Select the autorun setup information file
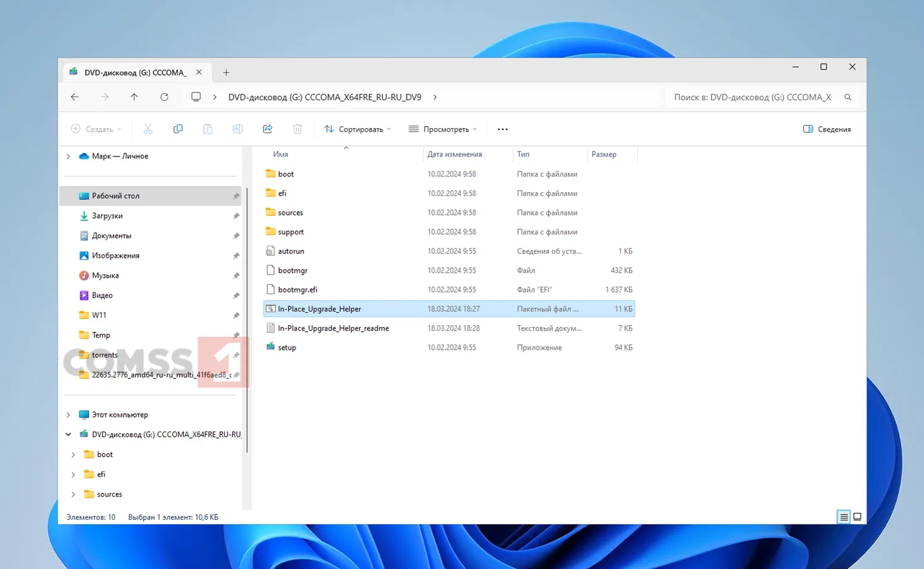This screenshot has height=569, width=924. point(449,251)
